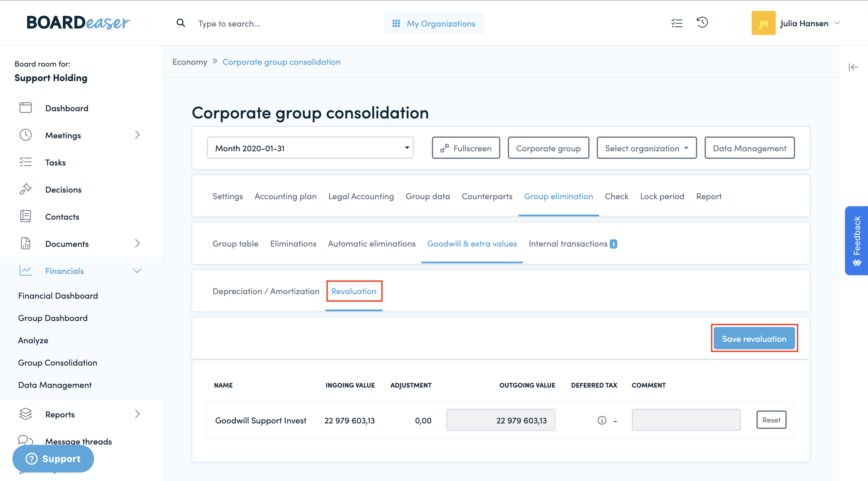
Task: Open the Eliminations sub-tab
Action: click(x=293, y=244)
